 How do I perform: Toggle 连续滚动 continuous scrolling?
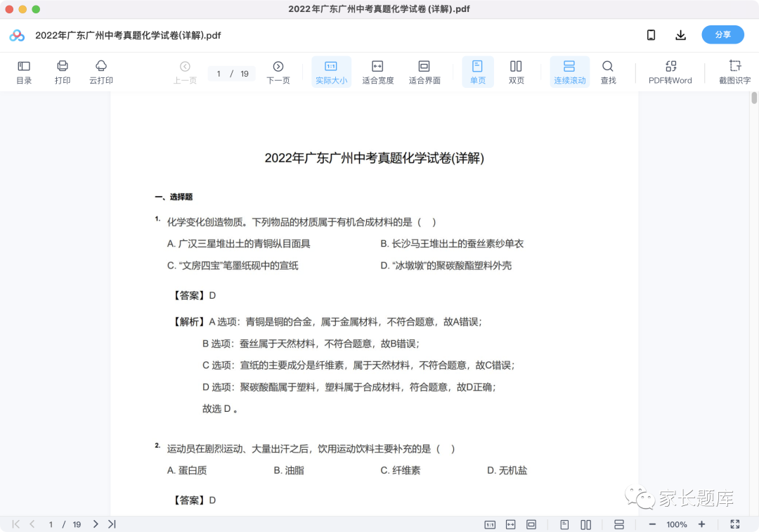pos(570,72)
